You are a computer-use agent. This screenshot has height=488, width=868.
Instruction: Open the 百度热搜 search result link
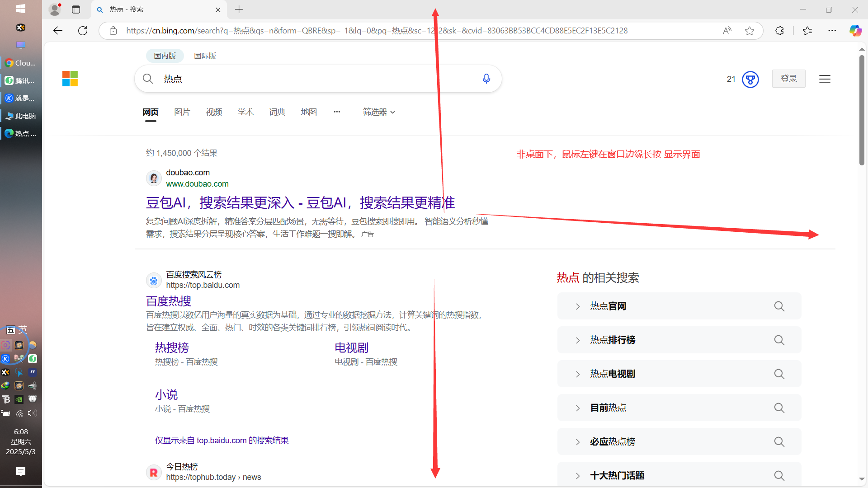point(168,301)
